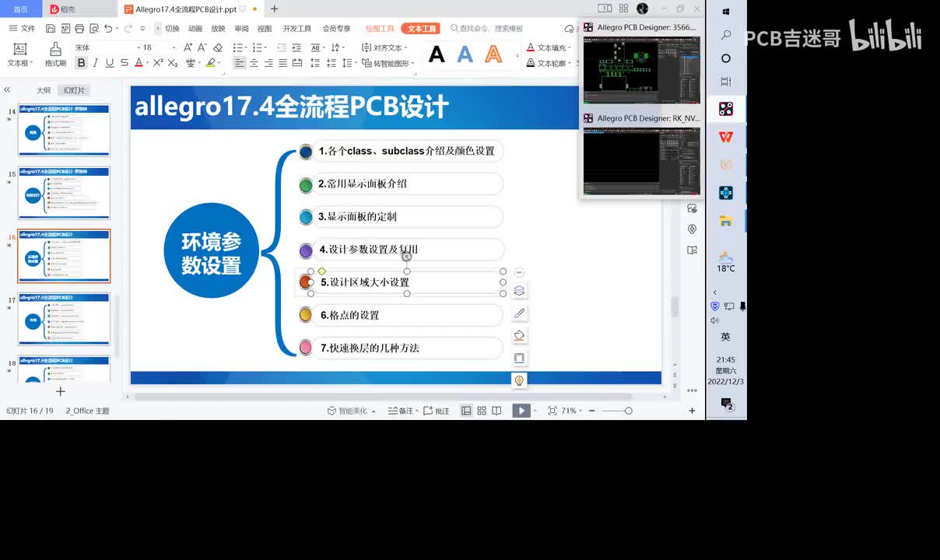Click the shape outline floating tool beside the slide
The width and height of the screenshot is (940, 560).
tap(519, 358)
